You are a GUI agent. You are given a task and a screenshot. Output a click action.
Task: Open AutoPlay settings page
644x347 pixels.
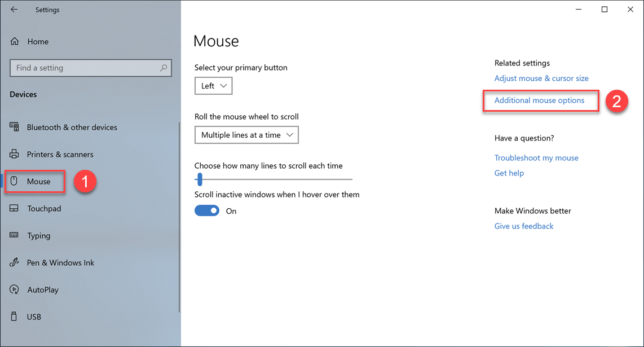coord(43,290)
